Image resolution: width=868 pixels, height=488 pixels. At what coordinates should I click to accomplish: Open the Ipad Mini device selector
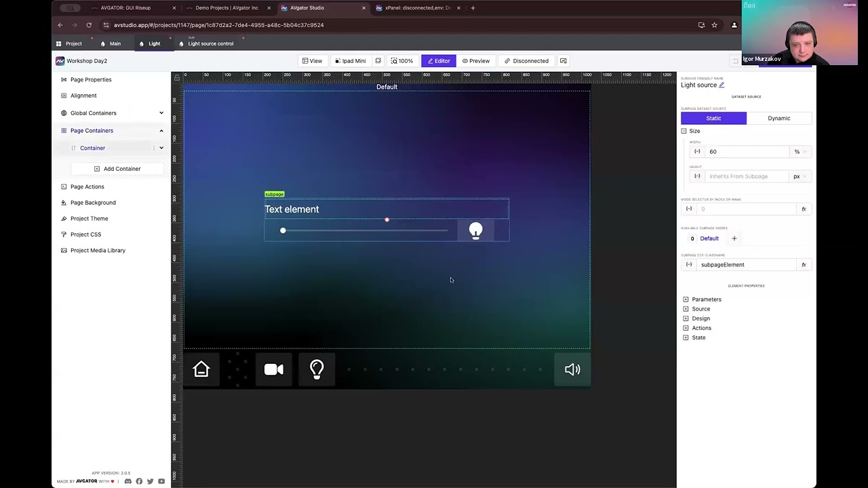pos(351,61)
